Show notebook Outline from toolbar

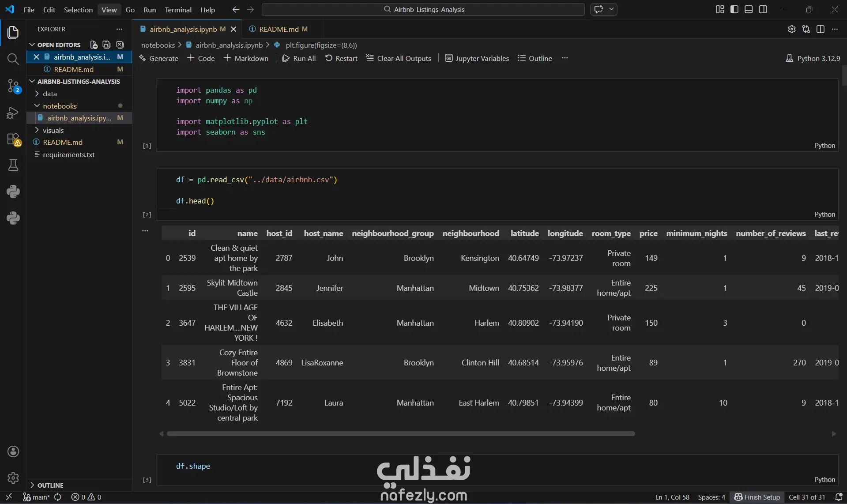tap(535, 58)
